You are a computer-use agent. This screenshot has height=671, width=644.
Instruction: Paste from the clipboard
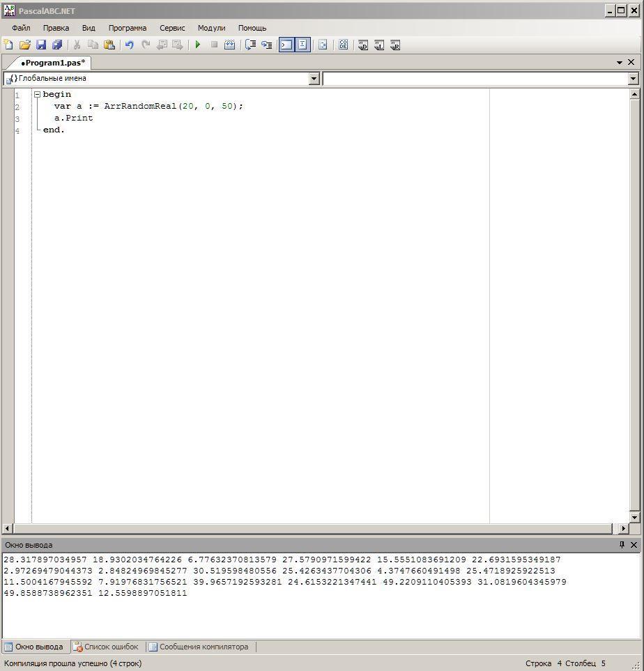pyautogui.click(x=109, y=45)
